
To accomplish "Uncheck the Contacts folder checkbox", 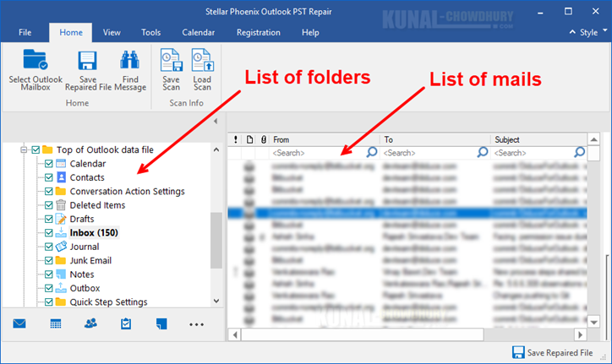I will (48, 177).
